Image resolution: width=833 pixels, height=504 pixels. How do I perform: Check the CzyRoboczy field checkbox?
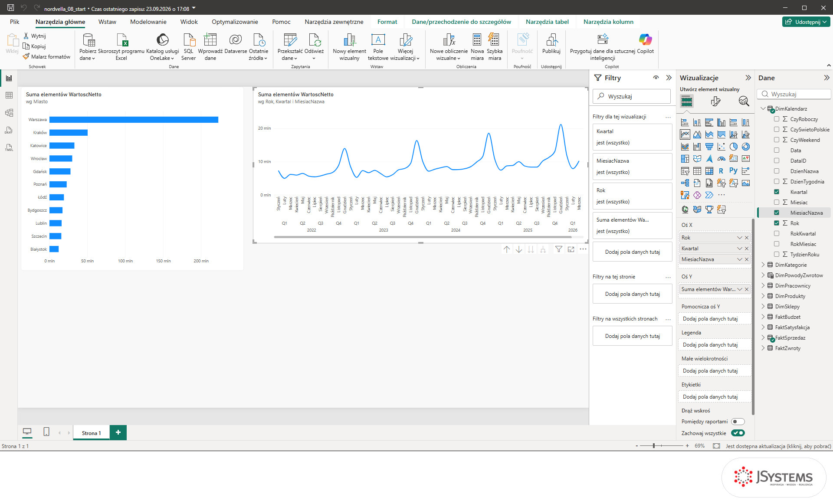(x=777, y=119)
